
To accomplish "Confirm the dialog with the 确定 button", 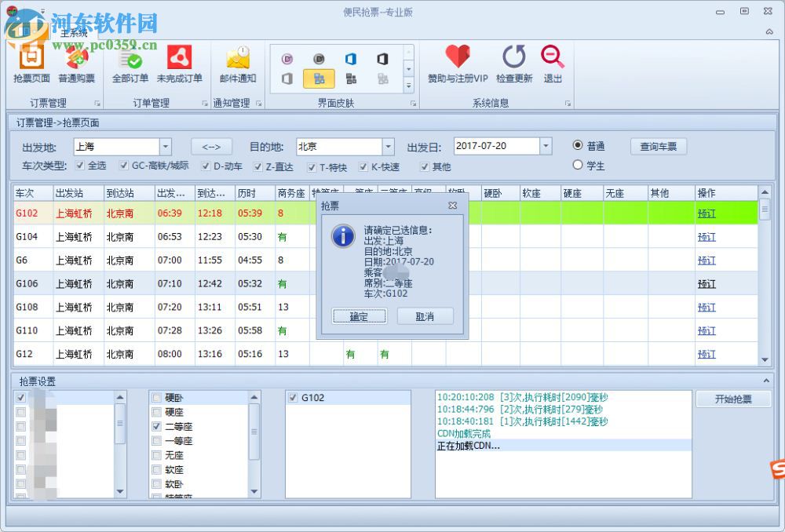I will point(359,316).
